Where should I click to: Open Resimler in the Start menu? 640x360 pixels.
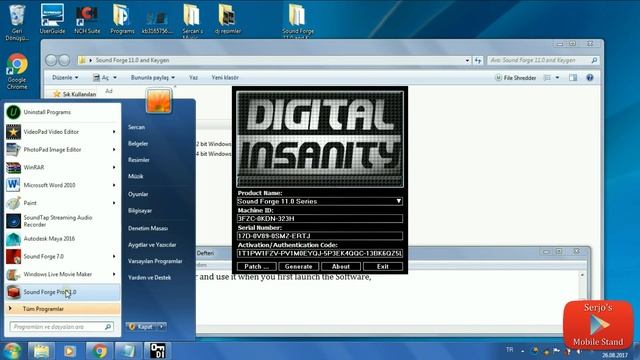139,160
